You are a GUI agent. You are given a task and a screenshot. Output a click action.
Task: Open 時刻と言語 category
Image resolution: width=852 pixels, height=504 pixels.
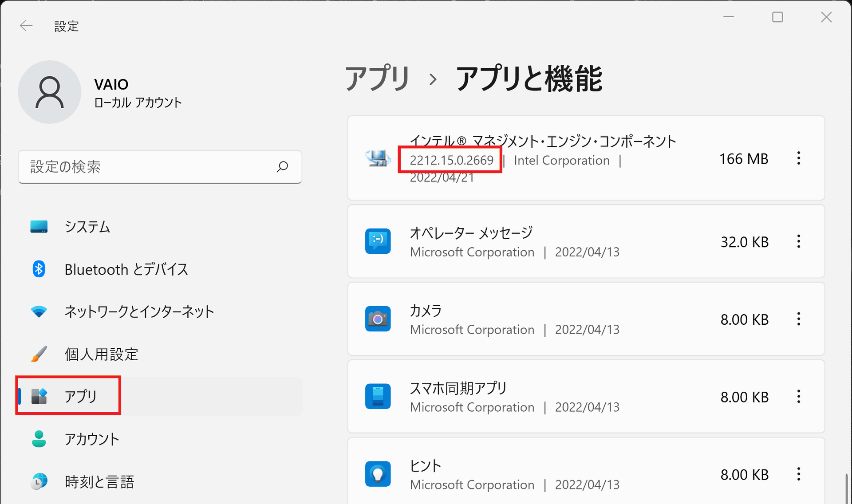[x=160, y=481]
